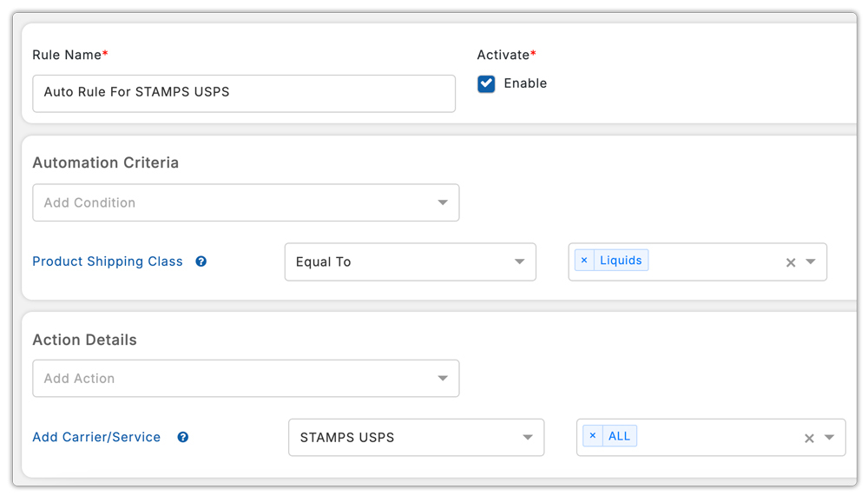Click the Rule Name input field
Viewport: 868px width, 496px height.
[244, 94]
